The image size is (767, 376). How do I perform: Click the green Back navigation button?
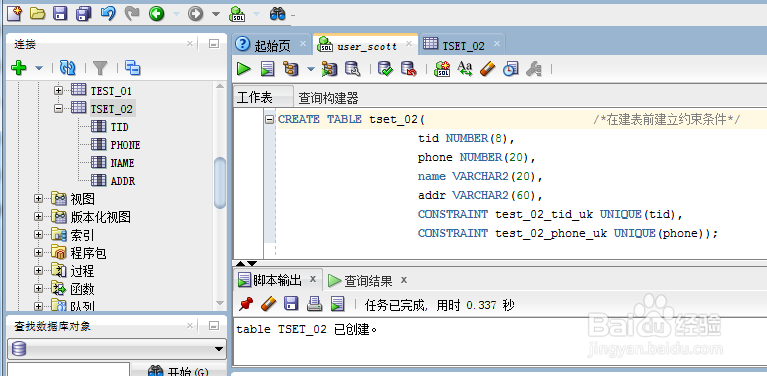point(157,14)
